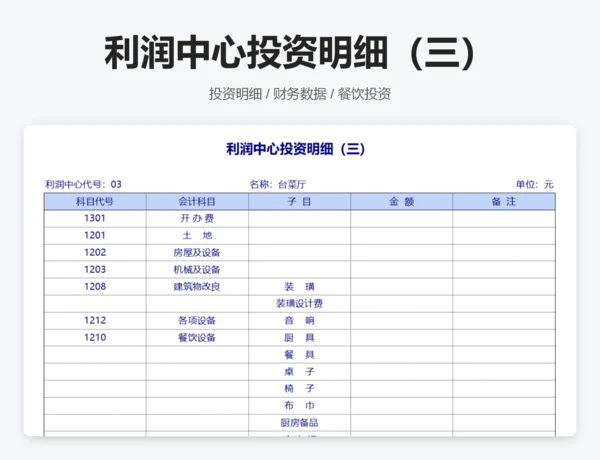Select the 厨房备品 sub-item cell
600x460 pixels.
point(299,422)
